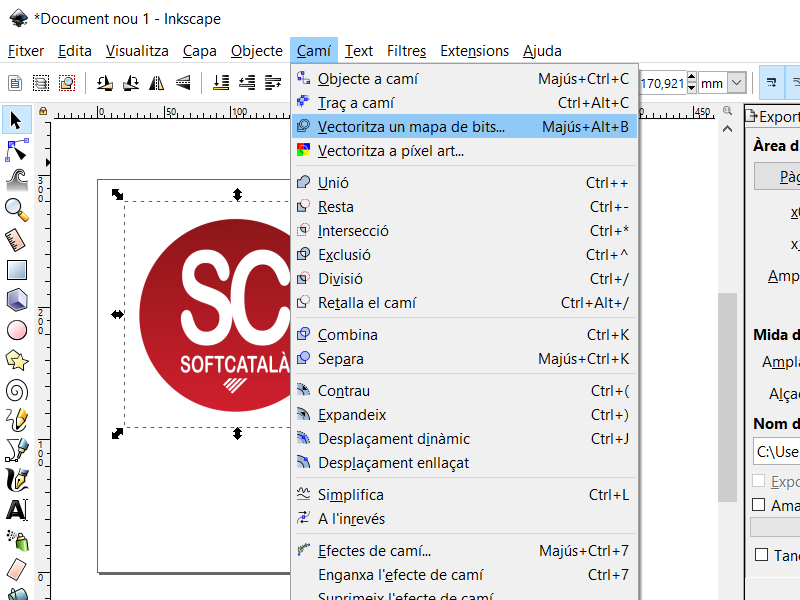Select the Pencil freehand tool
Screen dimensions: 800x600
point(17,420)
